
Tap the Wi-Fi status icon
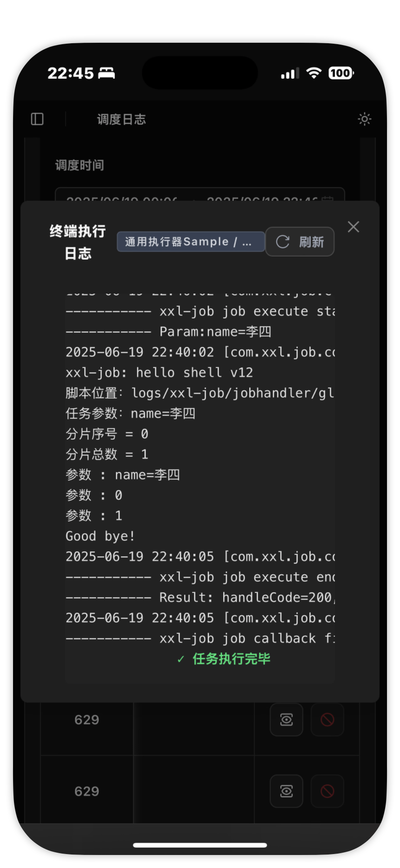[314, 73]
